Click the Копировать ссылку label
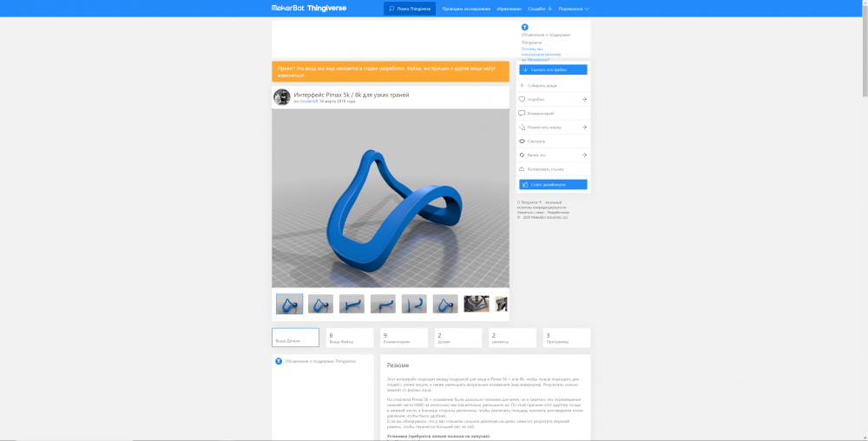The height and width of the screenshot is (441, 868). (x=546, y=169)
